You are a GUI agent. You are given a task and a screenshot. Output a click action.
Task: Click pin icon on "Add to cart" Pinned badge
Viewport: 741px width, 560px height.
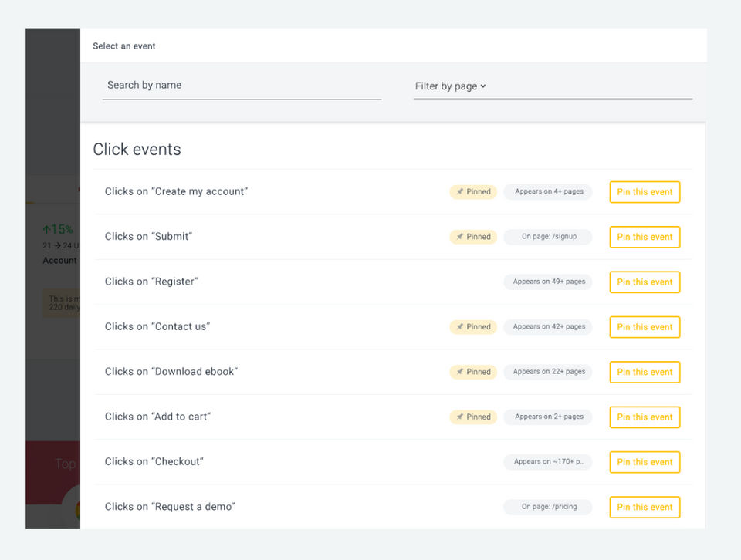coord(460,417)
